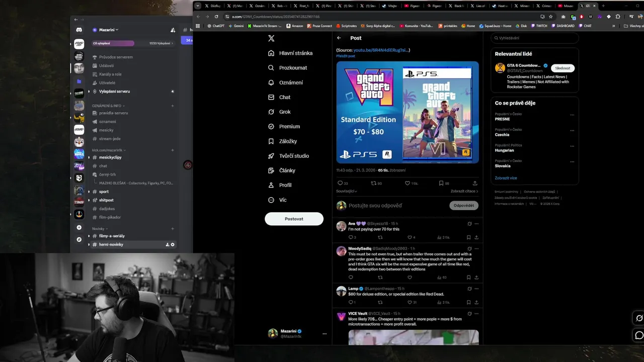This screenshot has height=362, width=644.
Task: Add a server in Discord
Action: click(x=79, y=227)
